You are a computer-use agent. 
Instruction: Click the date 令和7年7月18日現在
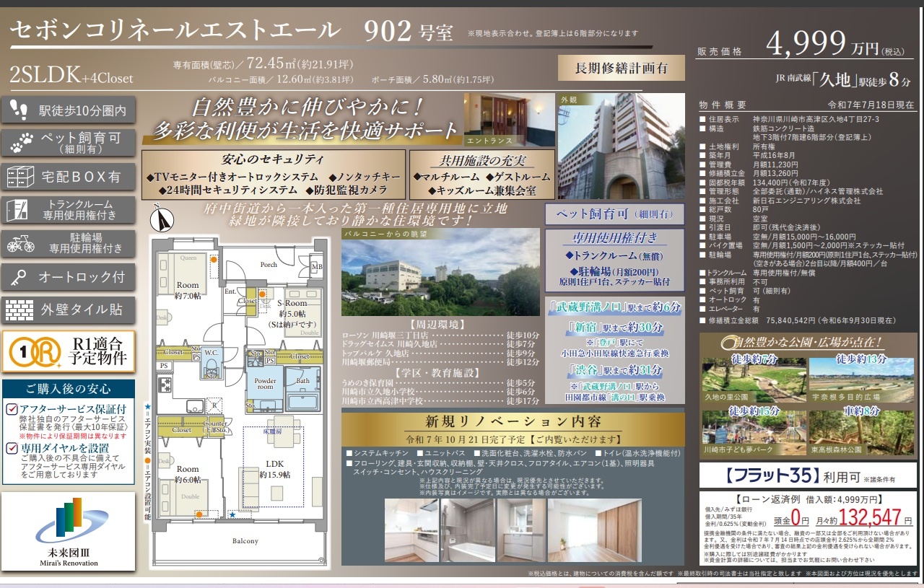[871, 104]
